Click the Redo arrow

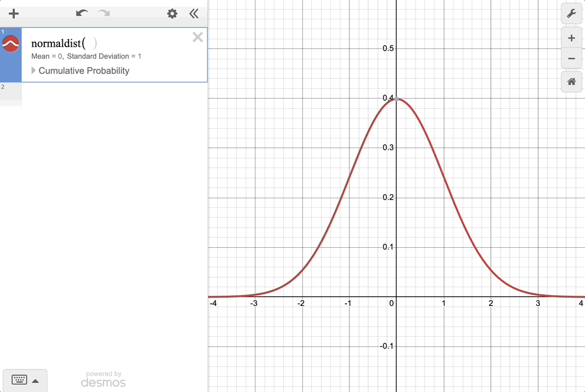pyautogui.click(x=104, y=13)
